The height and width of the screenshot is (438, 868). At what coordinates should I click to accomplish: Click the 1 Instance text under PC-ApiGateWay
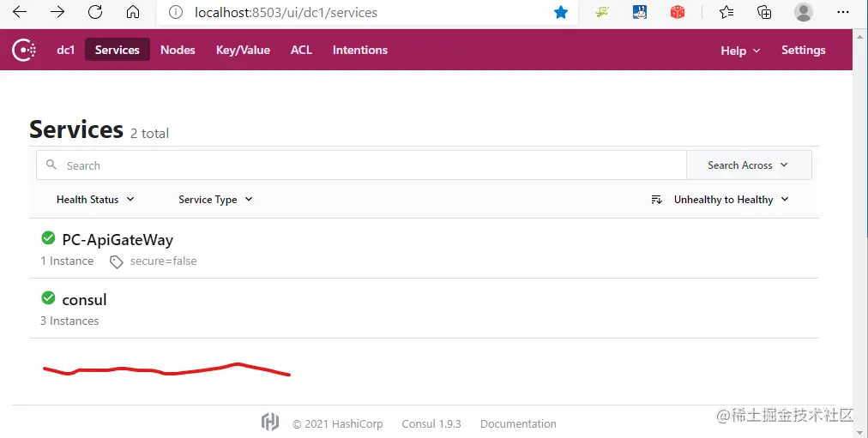click(67, 261)
